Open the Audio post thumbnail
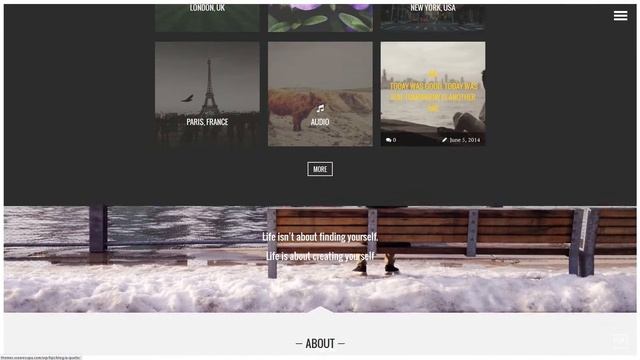The width and height of the screenshot is (640, 360). point(320,94)
